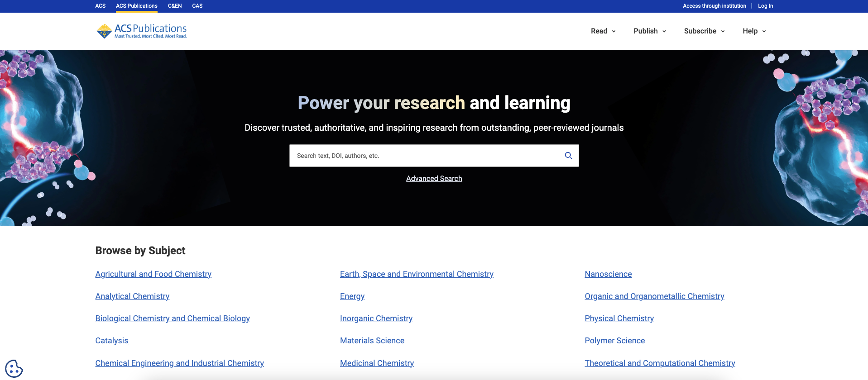Screen dimensions: 868x380
Task: Open the CAS tab
Action: tap(197, 6)
